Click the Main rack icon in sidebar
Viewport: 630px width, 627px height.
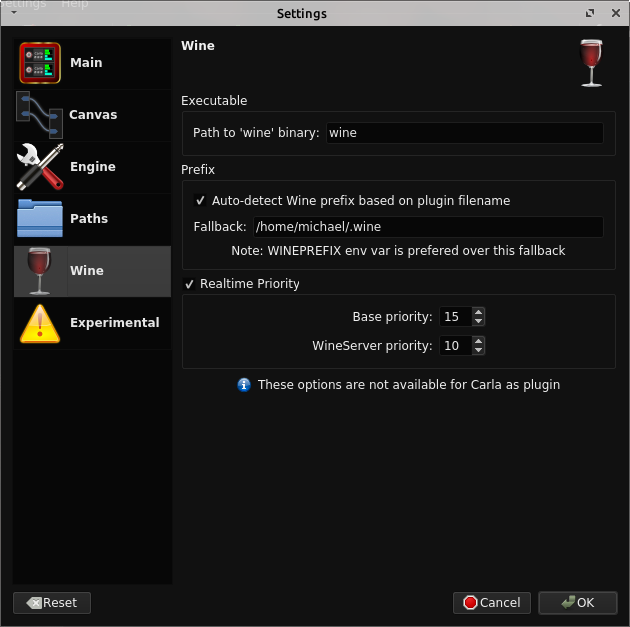click(x=40, y=63)
